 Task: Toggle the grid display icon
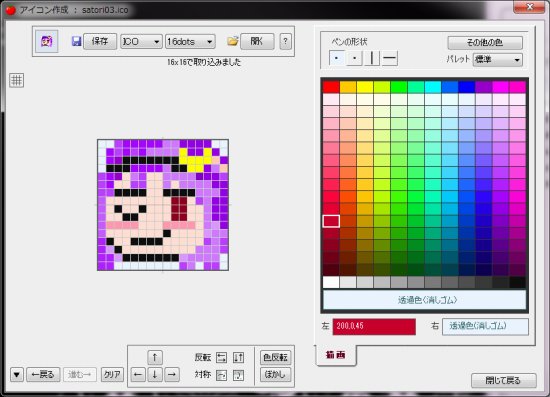(x=16, y=80)
